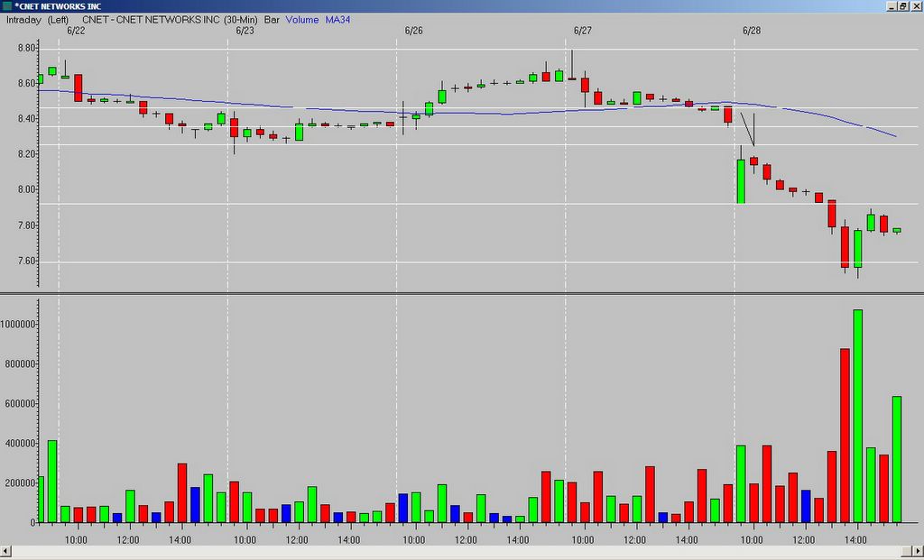Select the 'CNET - CNET NETWORKS INC' symbol text
Screen dimensions: 924x560
point(151,20)
